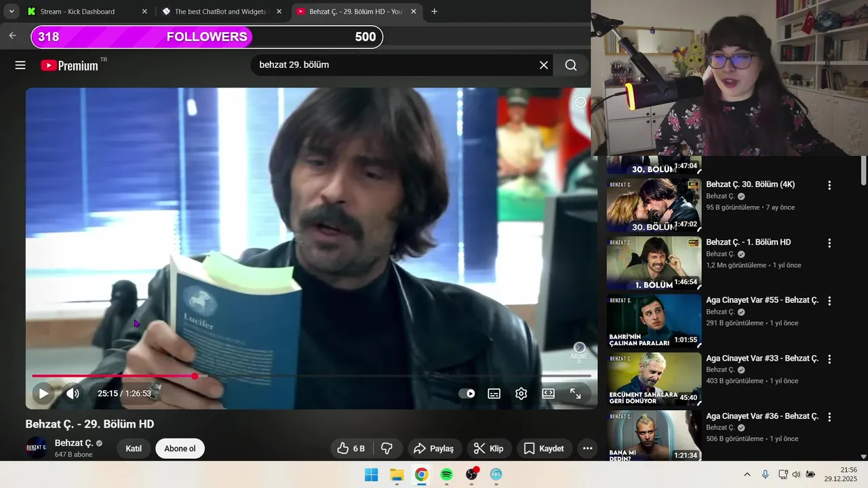Open the Windows Start menu
Viewport: 868px width, 488px height.
(372, 474)
